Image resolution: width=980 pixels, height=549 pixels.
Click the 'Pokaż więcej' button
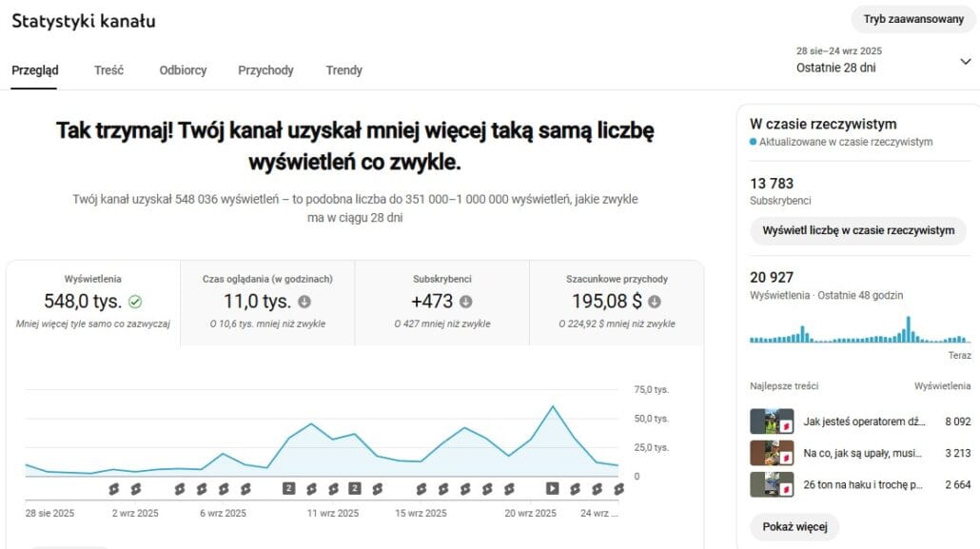[x=794, y=526]
